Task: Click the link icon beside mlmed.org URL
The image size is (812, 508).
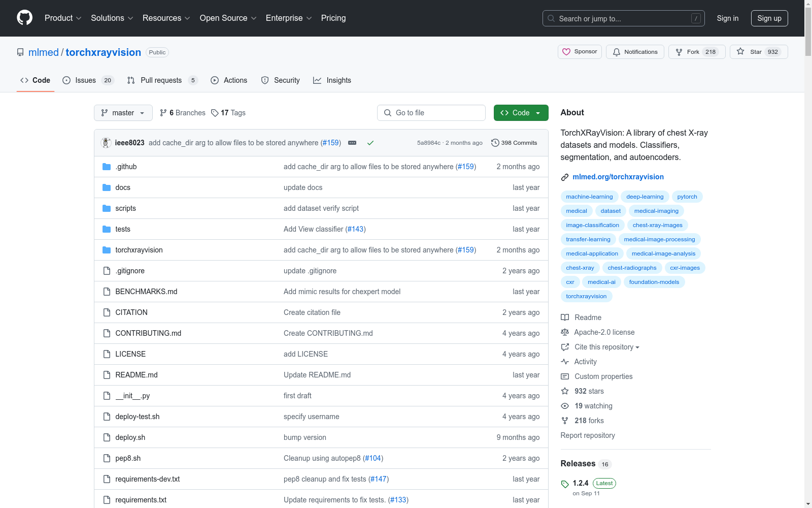Action: 565,177
